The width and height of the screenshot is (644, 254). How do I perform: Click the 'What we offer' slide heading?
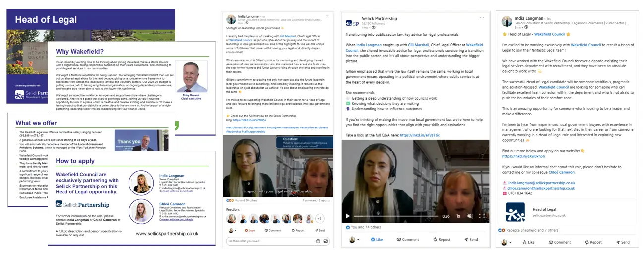36,123
